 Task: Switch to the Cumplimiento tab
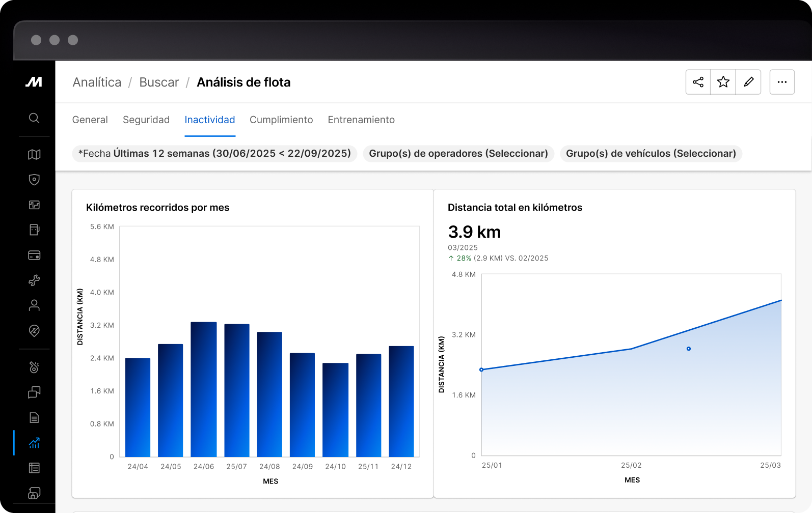(x=281, y=120)
